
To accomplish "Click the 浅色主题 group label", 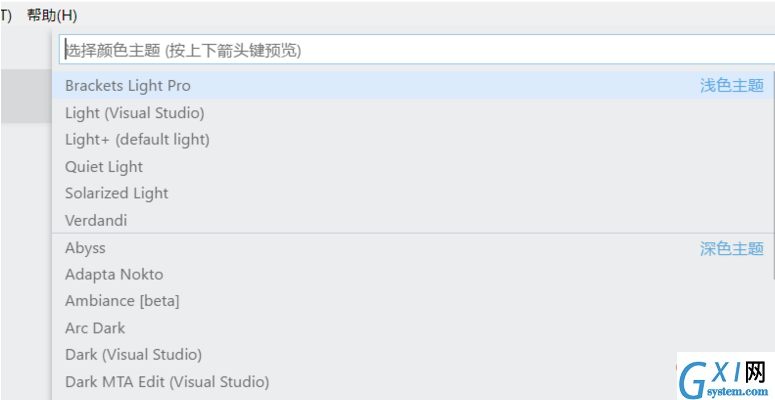I will click(x=732, y=86).
